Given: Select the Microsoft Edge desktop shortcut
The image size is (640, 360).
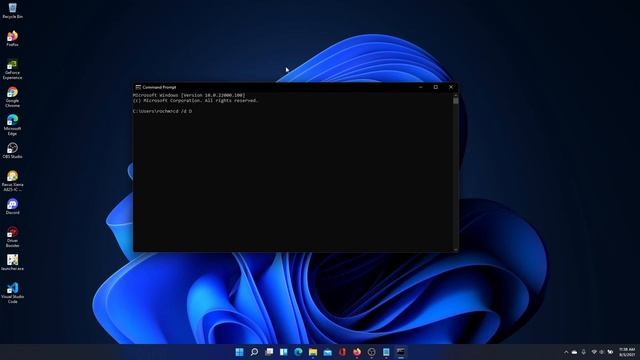Looking at the screenshot, I should coord(12,125).
